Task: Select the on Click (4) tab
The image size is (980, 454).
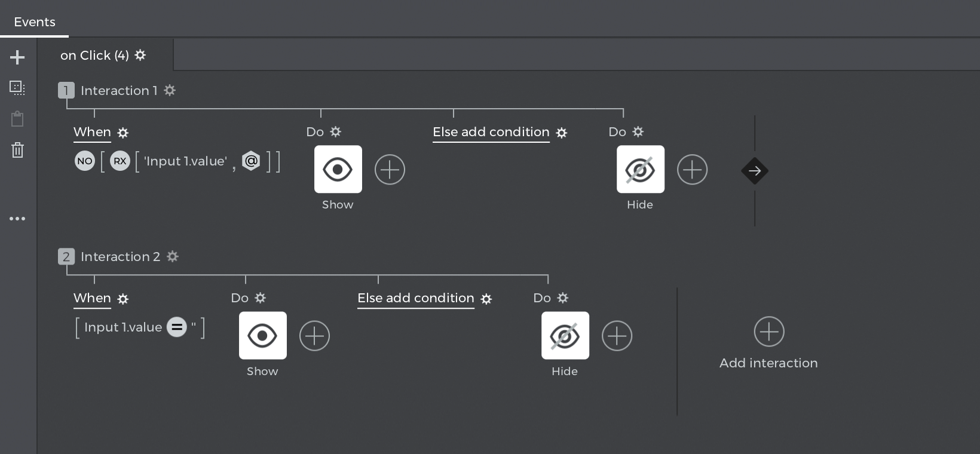Action: coord(94,56)
